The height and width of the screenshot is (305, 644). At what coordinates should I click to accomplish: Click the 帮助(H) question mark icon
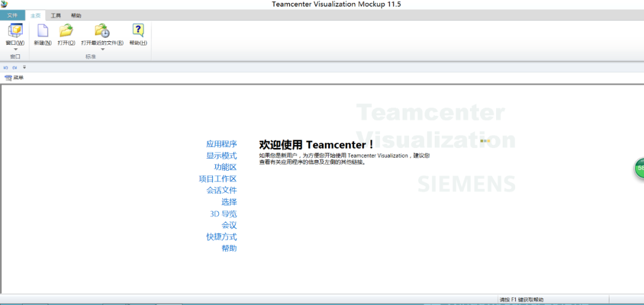[138, 30]
